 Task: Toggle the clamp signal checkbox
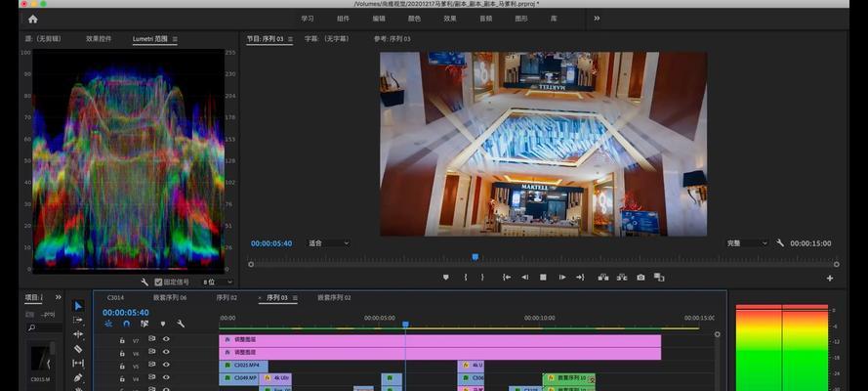click(158, 282)
